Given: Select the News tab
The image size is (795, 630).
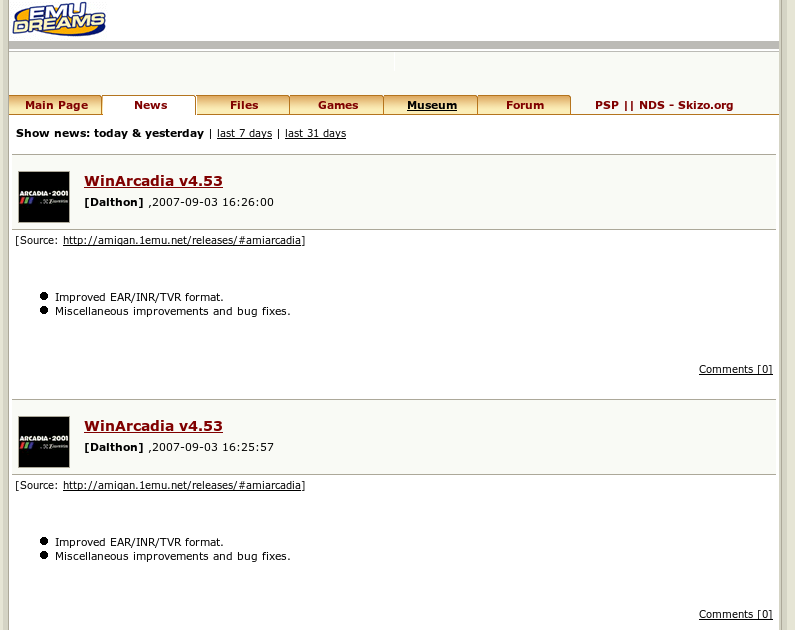Looking at the screenshot, I should coord(151,105).
